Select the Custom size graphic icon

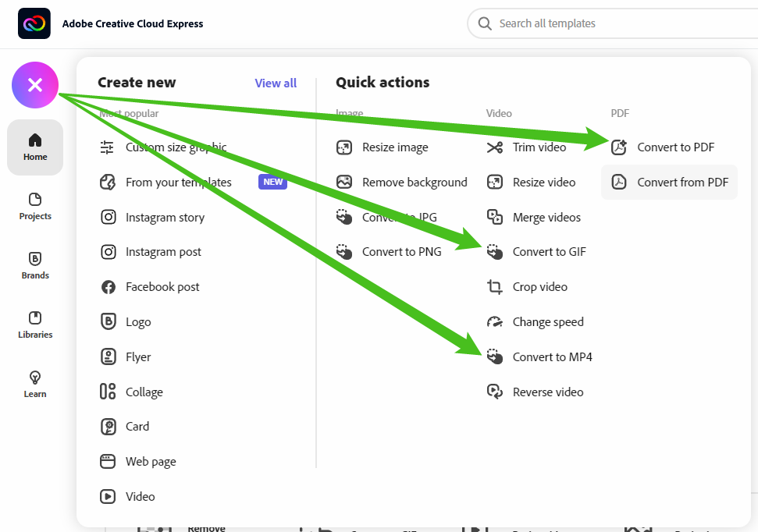[x=108, y=147]
